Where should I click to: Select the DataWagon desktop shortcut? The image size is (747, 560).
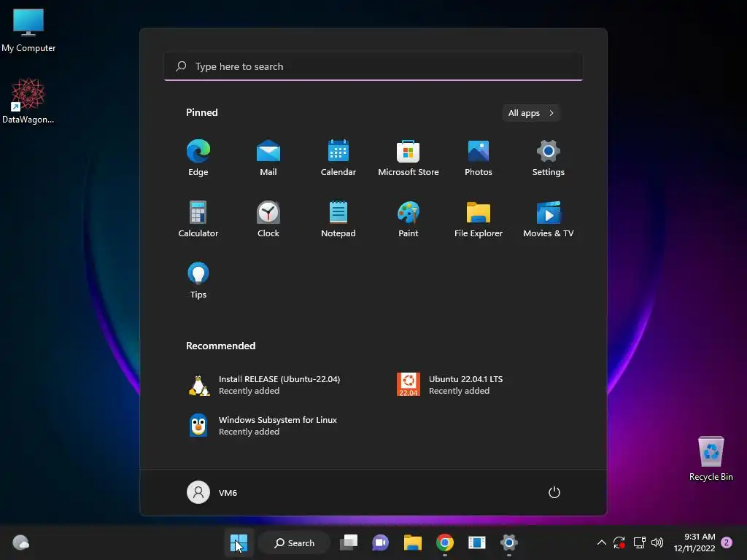point(28,101)
